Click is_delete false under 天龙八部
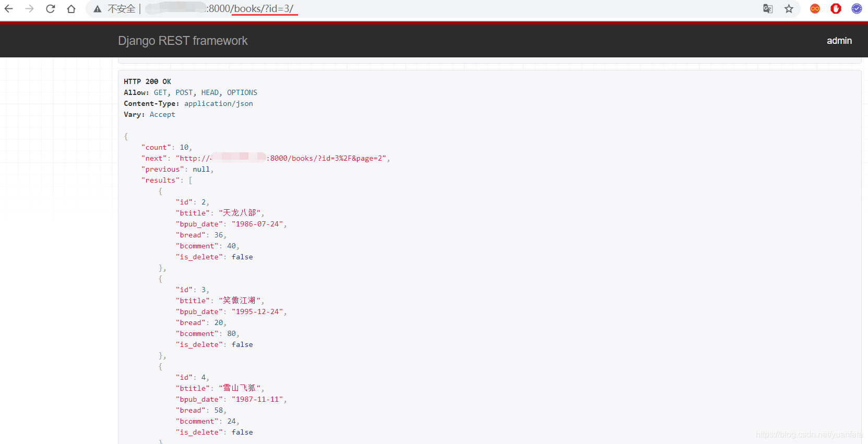 tap(214, 257)
